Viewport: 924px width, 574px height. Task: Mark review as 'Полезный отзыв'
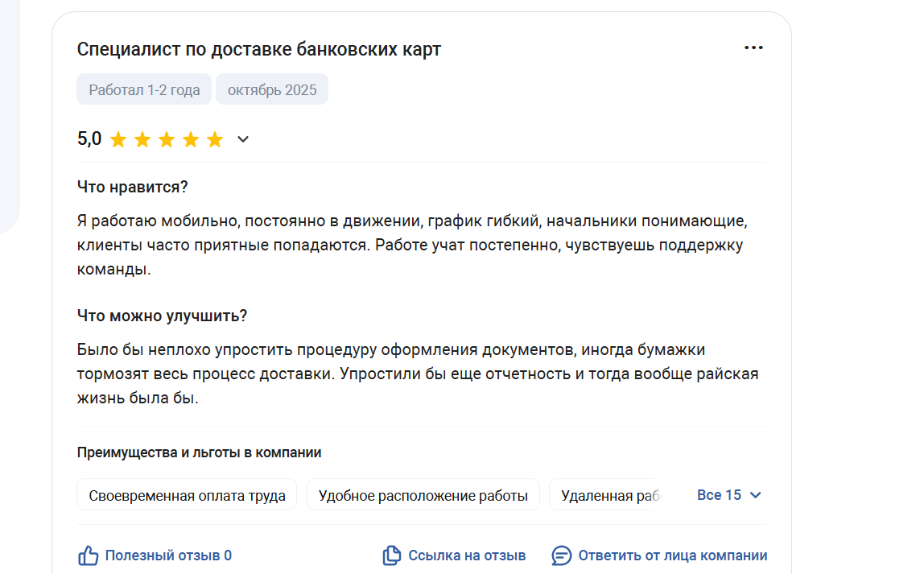pyautogui.click(x=167, y=555)
